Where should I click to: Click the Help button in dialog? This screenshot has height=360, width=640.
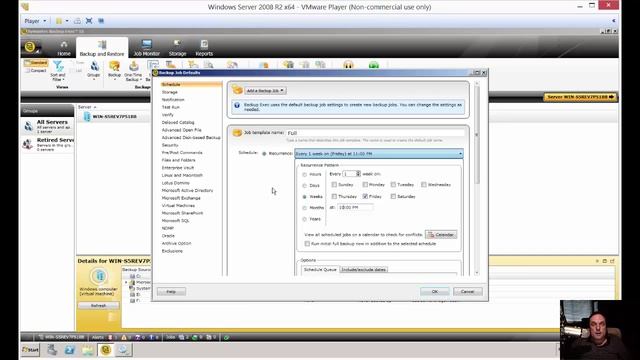point(171,291)
